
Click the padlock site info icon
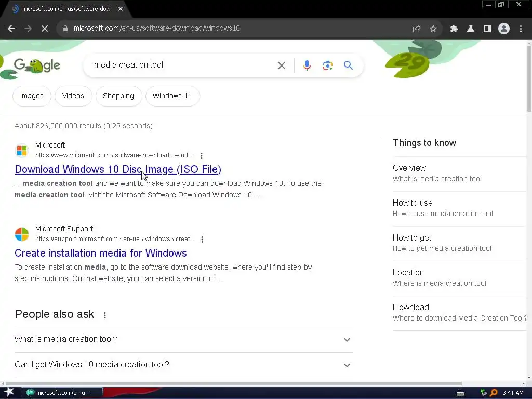[x=65, y=29]
